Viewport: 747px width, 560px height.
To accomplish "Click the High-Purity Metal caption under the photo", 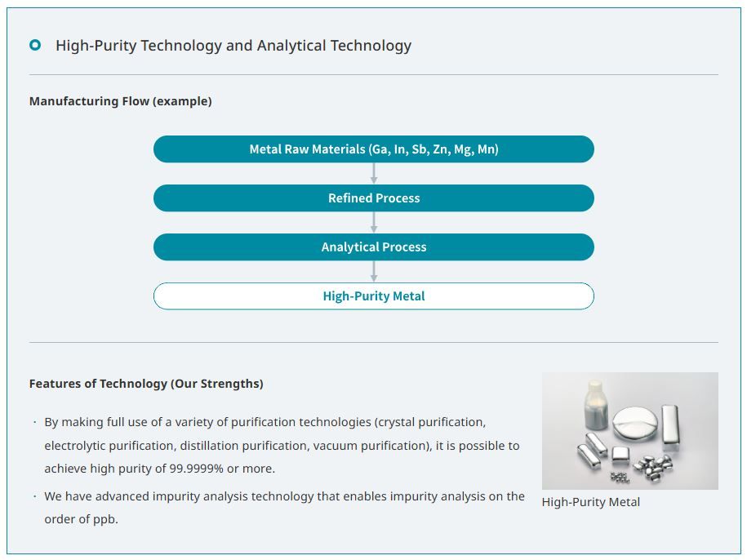I will click(590, 502).
